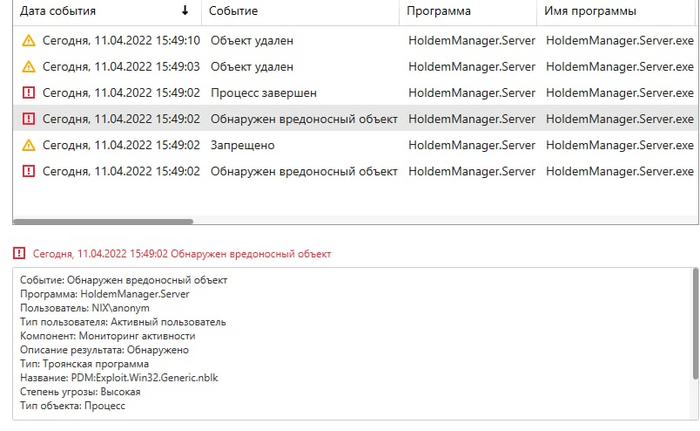Select first 'Объект удален' event row
The width and height of the screenshot is (700, 431).
click(x=252, y=41)
